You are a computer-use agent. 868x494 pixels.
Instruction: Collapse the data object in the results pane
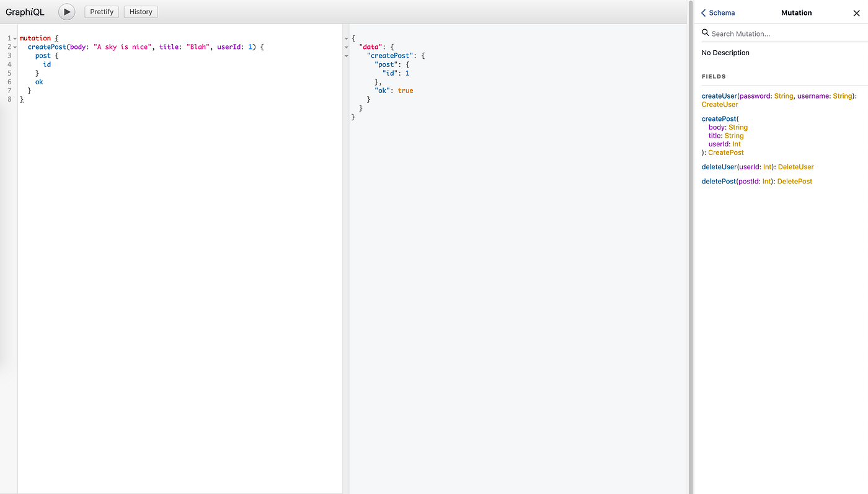(x=346, y=46)
